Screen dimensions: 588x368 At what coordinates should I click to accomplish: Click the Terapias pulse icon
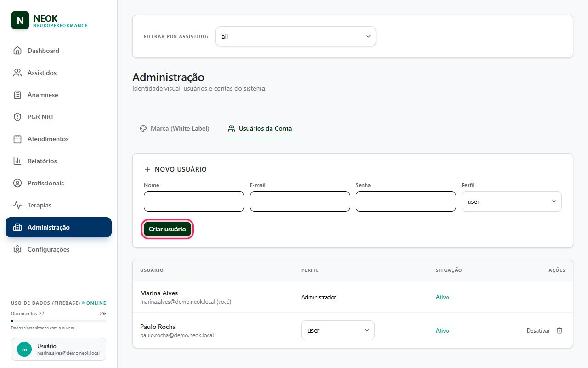pos(17,205)
